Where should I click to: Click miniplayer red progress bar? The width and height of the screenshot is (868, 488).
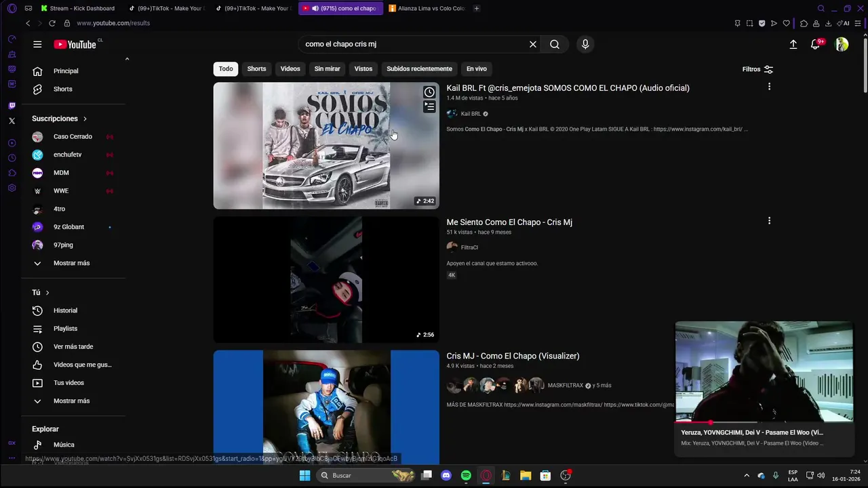pyautogui.click(x=764, y=422)
